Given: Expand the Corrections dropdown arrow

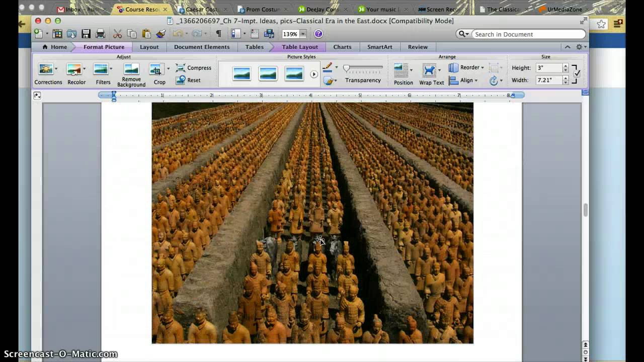Looking at the screenshot, I should coord(56,69).
